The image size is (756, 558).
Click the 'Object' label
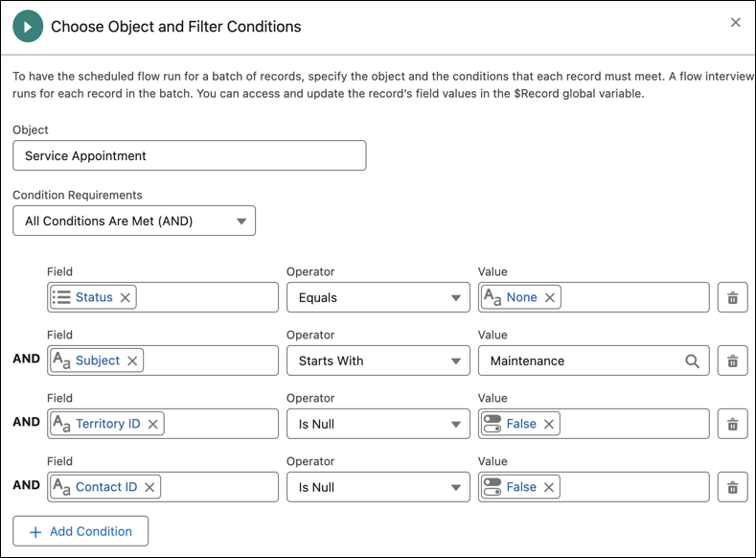click(x=31, y=129)
